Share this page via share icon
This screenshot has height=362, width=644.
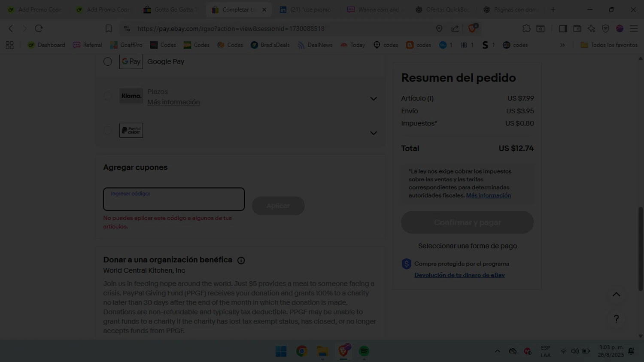click(455, 28)
